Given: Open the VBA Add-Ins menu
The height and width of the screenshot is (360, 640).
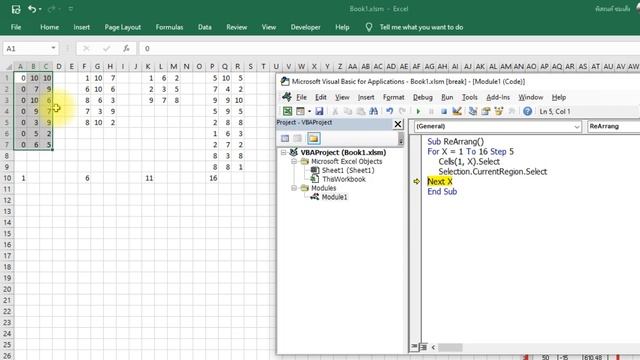Looking at the screenshot, I should click(498, 97).
